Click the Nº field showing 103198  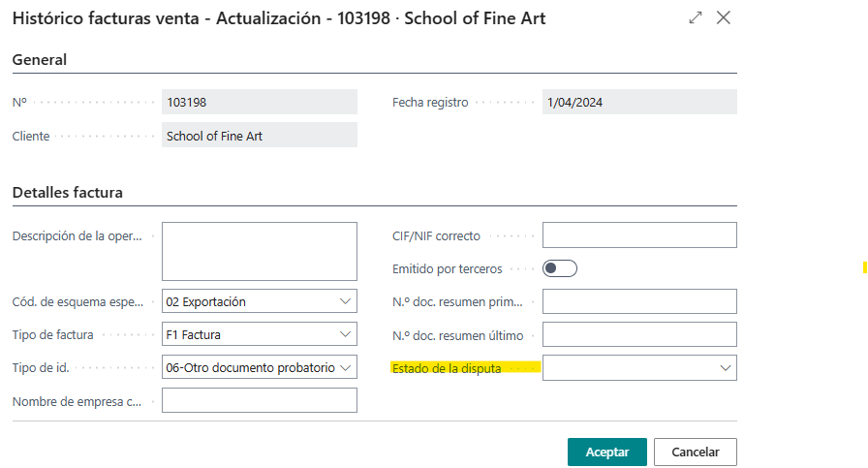coord(259,103)
